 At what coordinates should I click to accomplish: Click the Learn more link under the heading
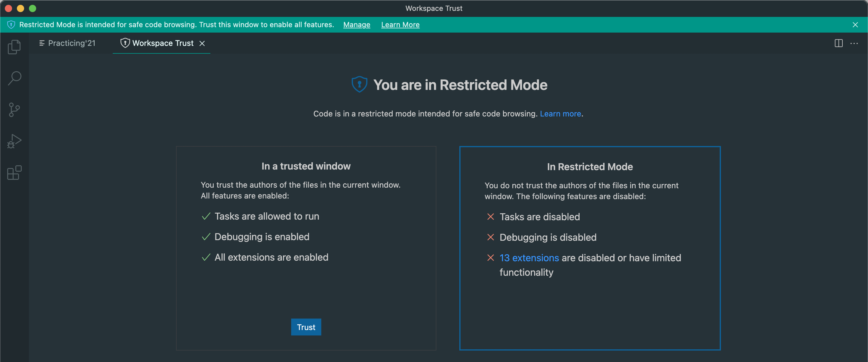(x=560, y=114)
